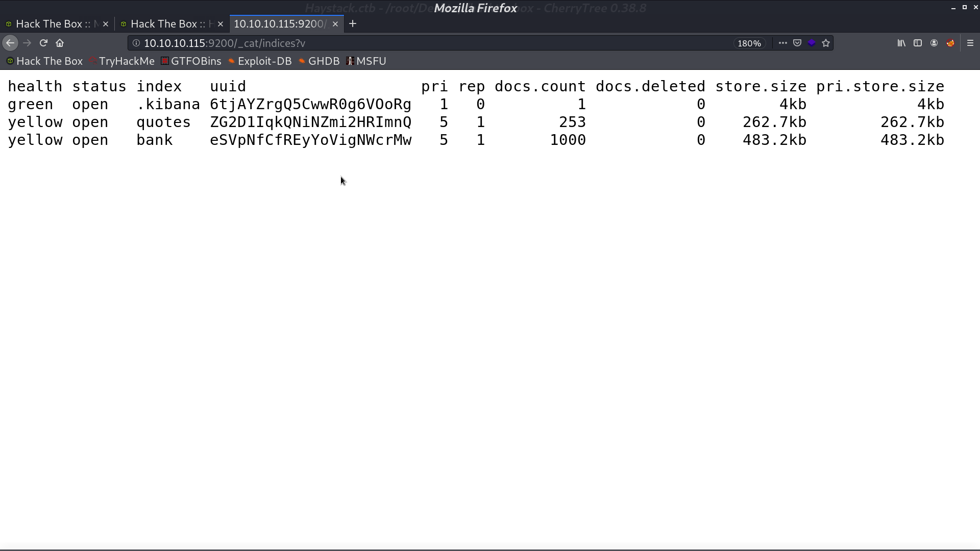Click the docs.deleted column header
980x551 pixels.
[650, 87]
